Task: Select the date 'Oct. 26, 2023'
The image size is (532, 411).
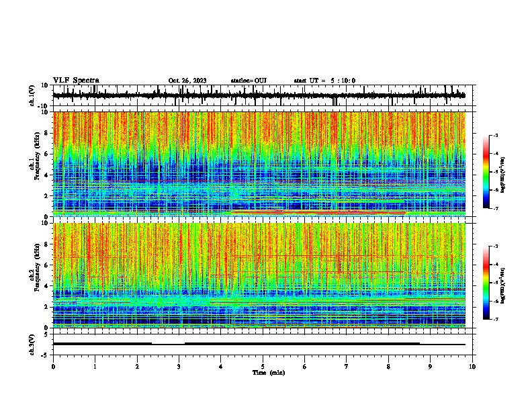Action: (187, 81)
